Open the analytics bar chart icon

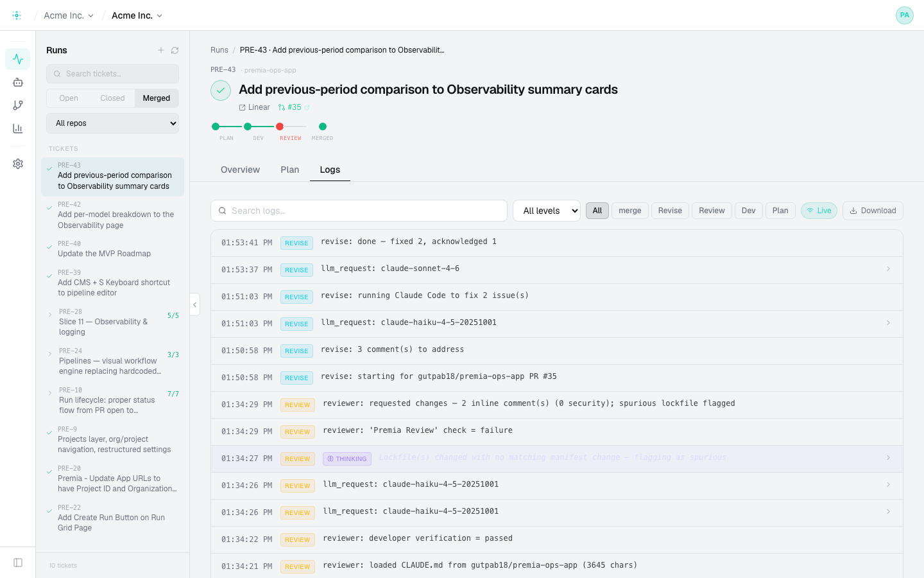[18, 128]
